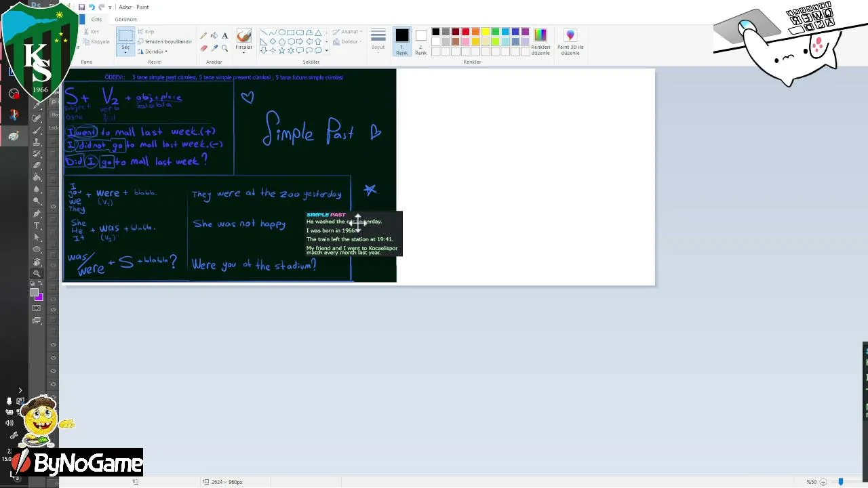Image resolution: width=868 pixels, height=488 pixels.
Task: Activate the Seç rectangular selection tool
Action: [125, 35]
